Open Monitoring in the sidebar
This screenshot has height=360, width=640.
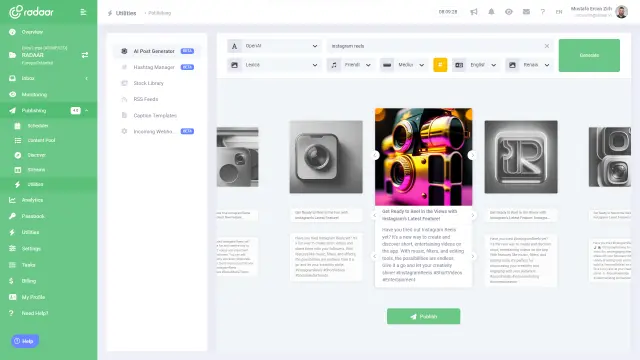click(x=34, y=95)
